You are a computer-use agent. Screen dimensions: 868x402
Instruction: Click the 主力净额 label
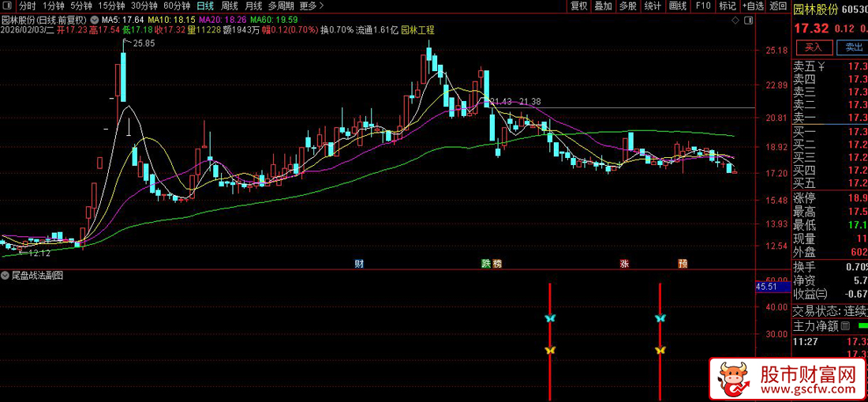point(816,327)
